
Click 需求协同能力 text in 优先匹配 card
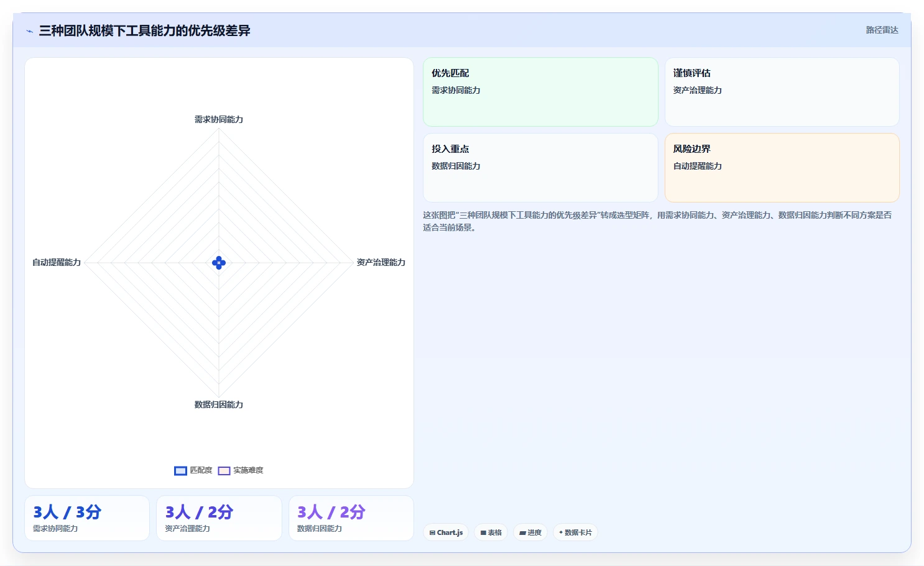coord(456,90)
